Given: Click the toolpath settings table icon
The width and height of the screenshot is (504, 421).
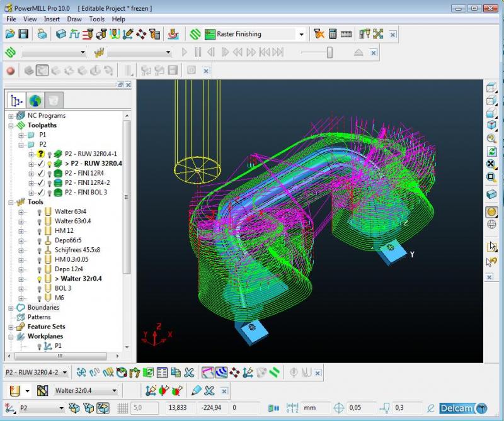Looking at the screenshot, I should (x=162, y=373).
